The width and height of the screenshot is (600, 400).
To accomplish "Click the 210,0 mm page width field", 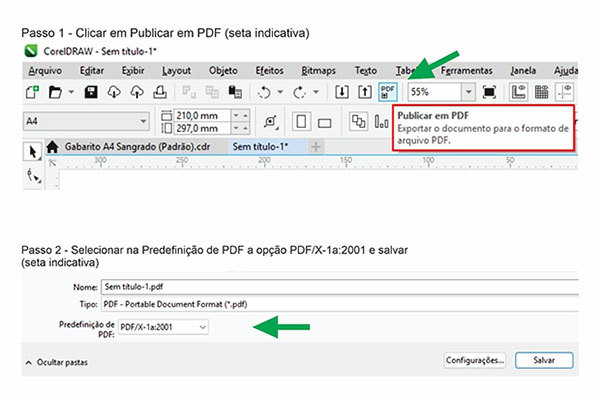I will click(202, 116).
